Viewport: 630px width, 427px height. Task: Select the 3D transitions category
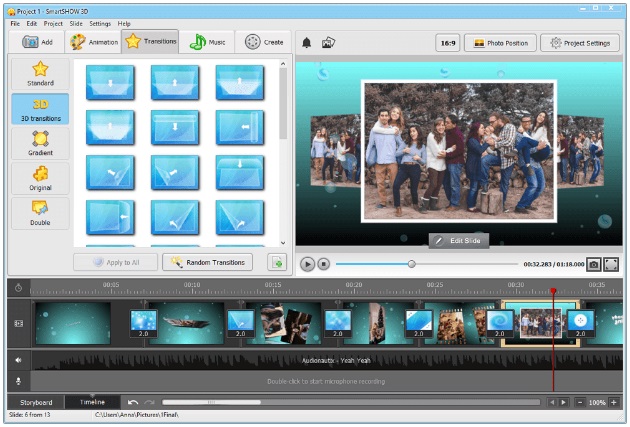[x=40, y=109]
